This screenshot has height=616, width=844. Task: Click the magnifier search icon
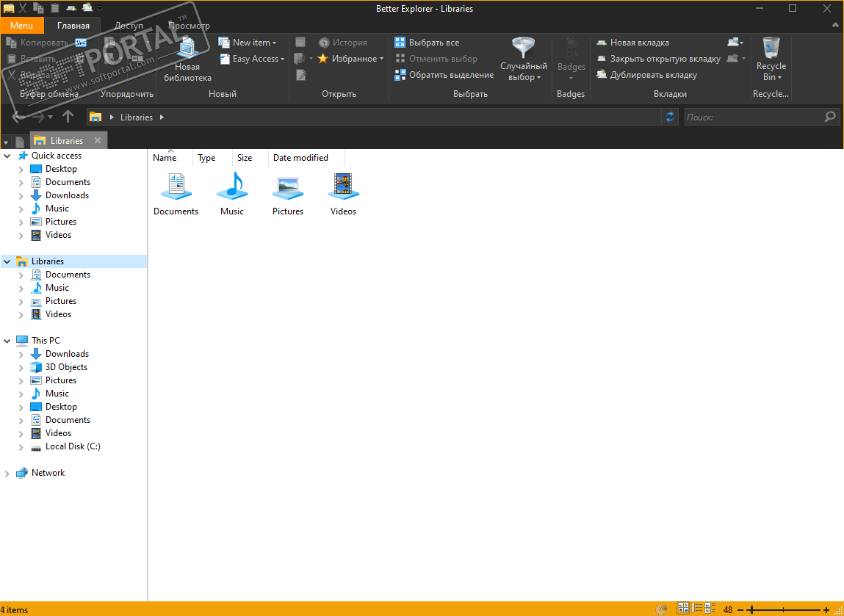[x=831, y=117]
